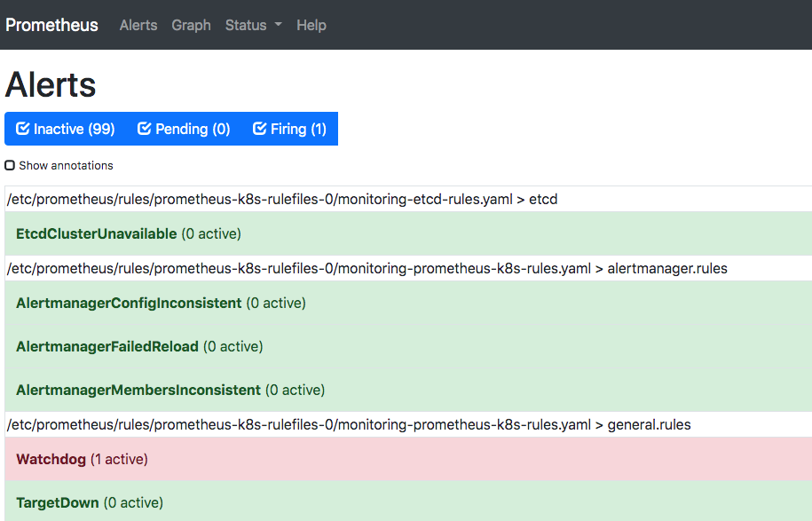Open the Status dropdown menu
Screen dimensions: 812x521
[253, 25]
